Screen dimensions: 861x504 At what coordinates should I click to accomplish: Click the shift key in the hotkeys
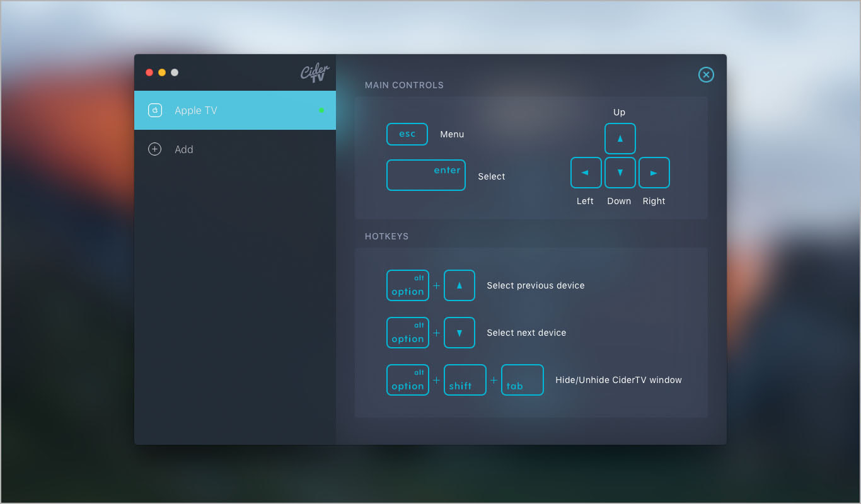465,380
